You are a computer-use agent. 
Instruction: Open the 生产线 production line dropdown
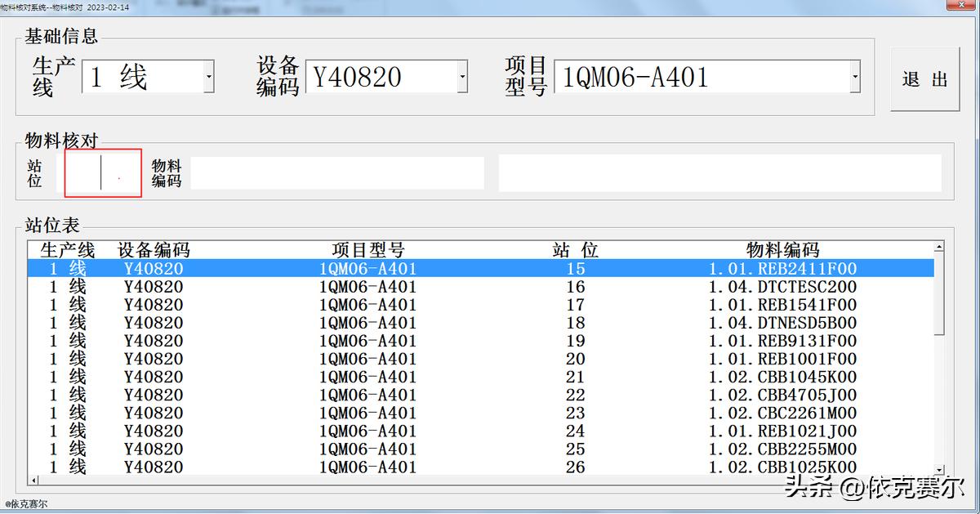point(211,78)
